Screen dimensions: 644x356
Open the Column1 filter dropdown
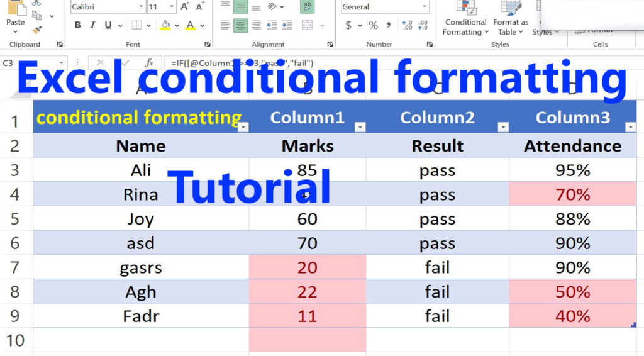click(360, 127)
